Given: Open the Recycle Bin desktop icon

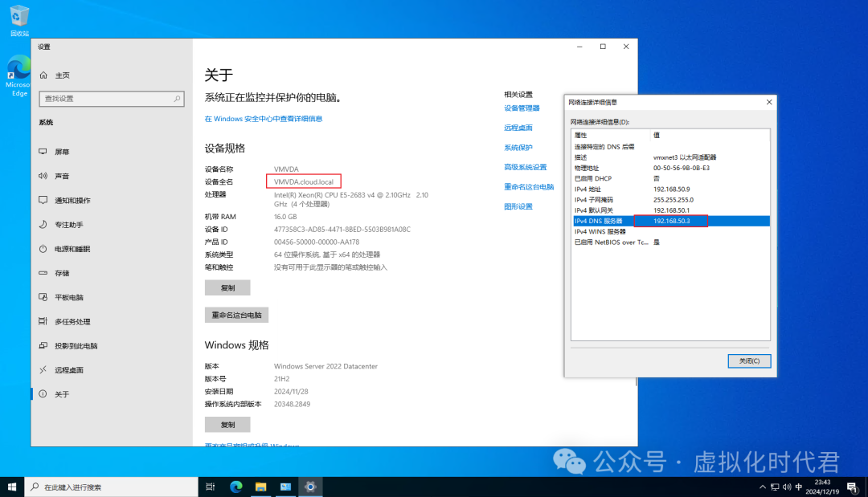Looking at the screenshot, I should click(x=19, y=20).
